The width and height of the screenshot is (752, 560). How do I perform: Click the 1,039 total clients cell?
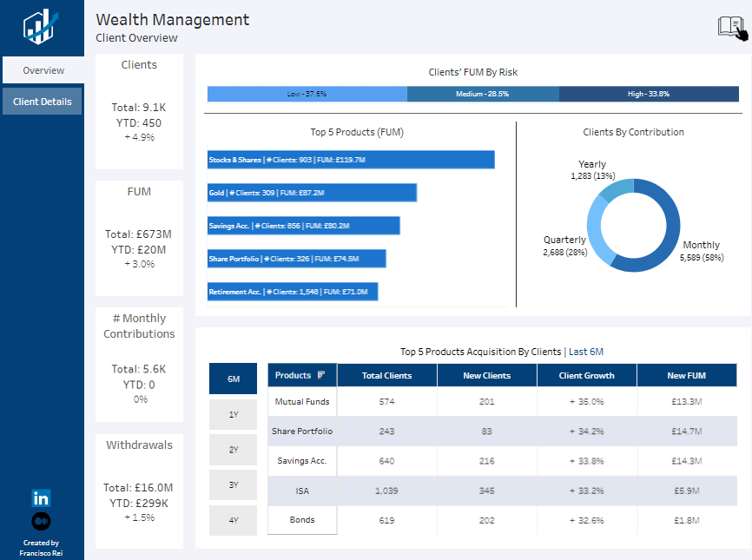tap(386, 491)
